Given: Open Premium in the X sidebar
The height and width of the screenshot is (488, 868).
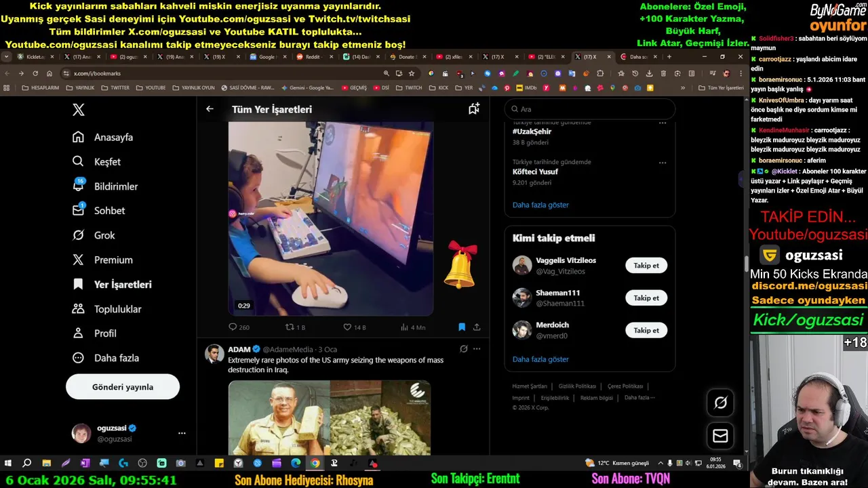Looking at the screenshot, I should [102, 260].
